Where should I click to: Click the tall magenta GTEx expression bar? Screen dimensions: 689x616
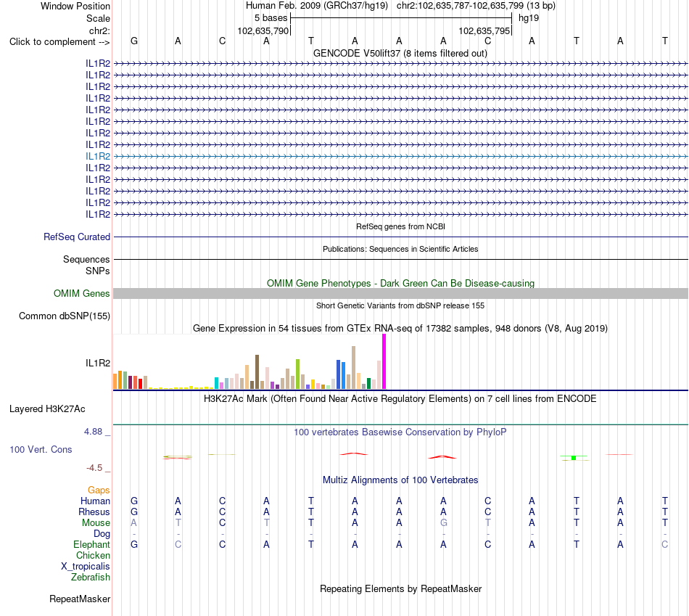pyautogui.click(x=384, y=361)
